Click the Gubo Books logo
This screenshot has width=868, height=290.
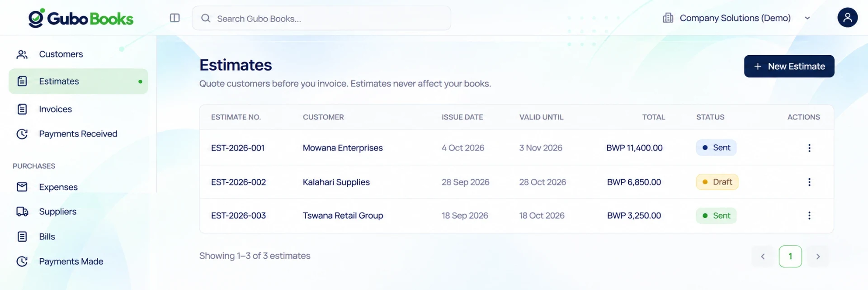tap(80, 18)
